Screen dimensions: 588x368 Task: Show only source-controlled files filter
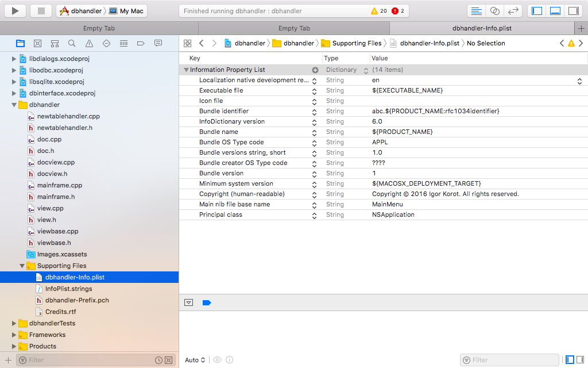tap(169, 360)
